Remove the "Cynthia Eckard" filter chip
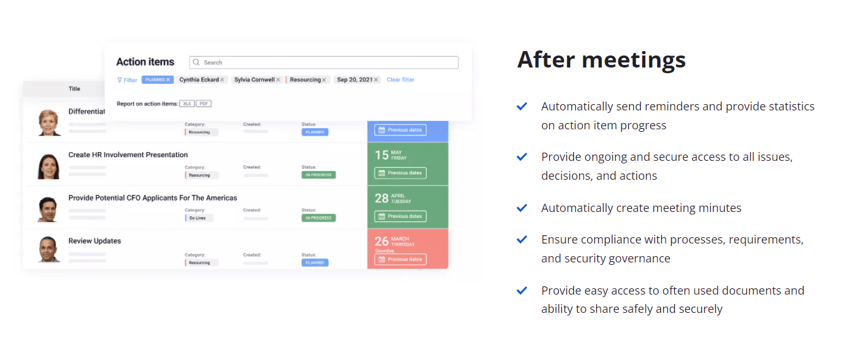 pos(223,79)
